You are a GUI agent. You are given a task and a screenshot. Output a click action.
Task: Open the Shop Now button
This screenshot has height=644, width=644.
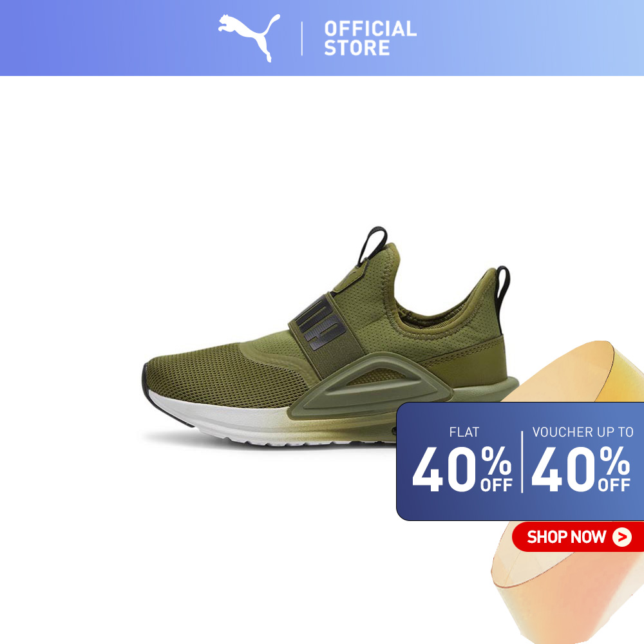tap(578, 537)
